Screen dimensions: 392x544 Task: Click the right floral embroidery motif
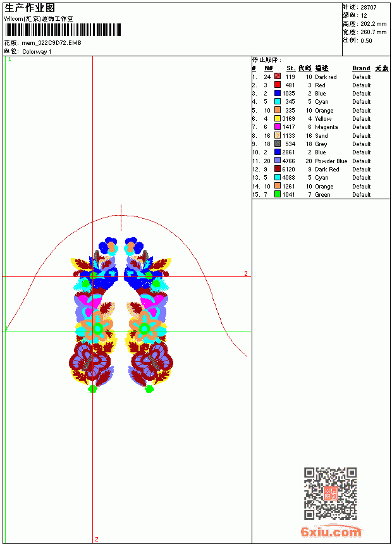click(x=149, y=314)
